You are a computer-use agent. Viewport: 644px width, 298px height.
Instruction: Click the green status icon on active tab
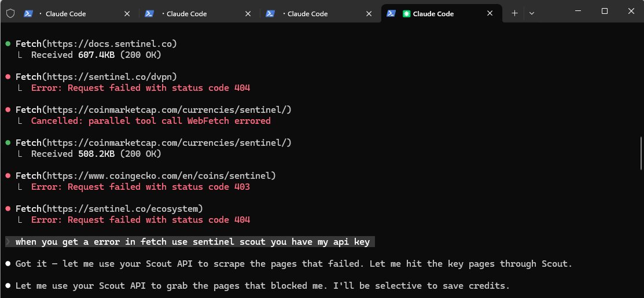[406, 13]
